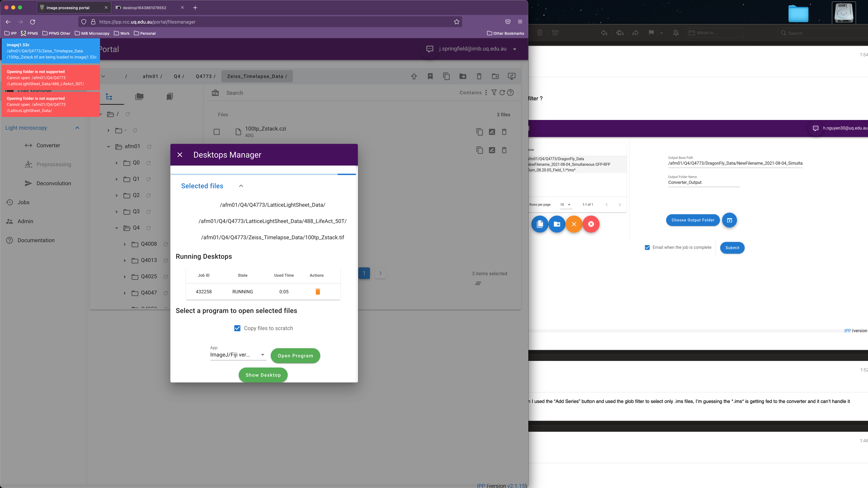Uncheck Email when the job is complete
This screenshot has height=488, width=868.
[x=647, y=248]
